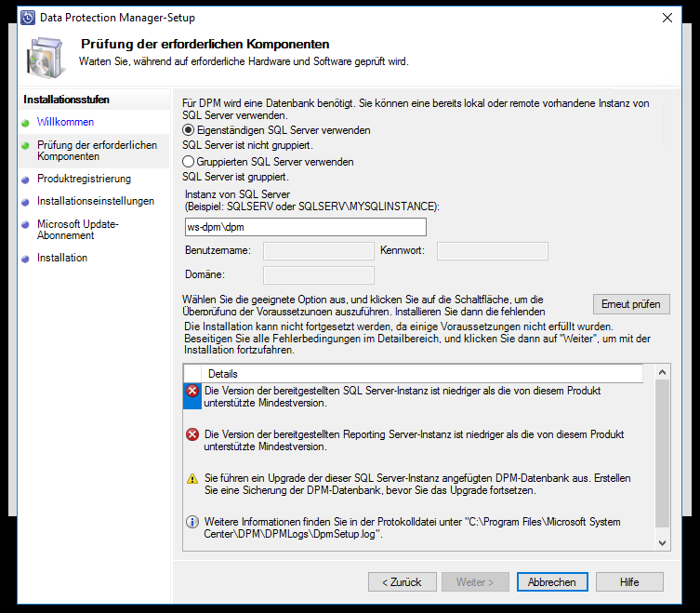
Task: Click the Kennwort field
Action: coord(493,251)
